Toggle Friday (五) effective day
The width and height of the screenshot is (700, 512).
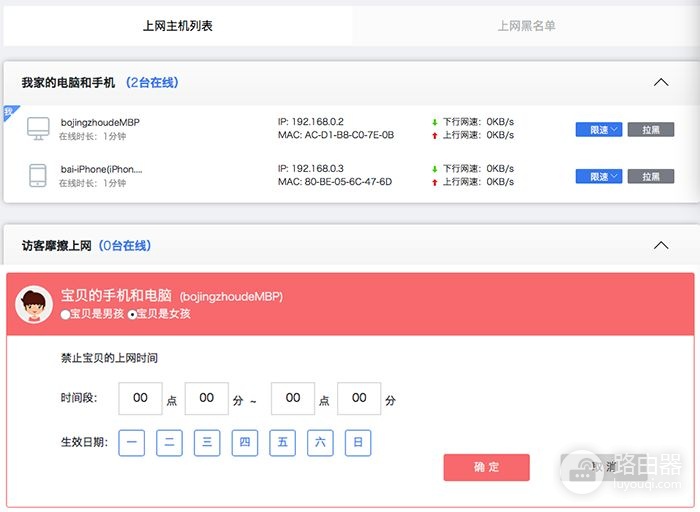tap(283, 442)
